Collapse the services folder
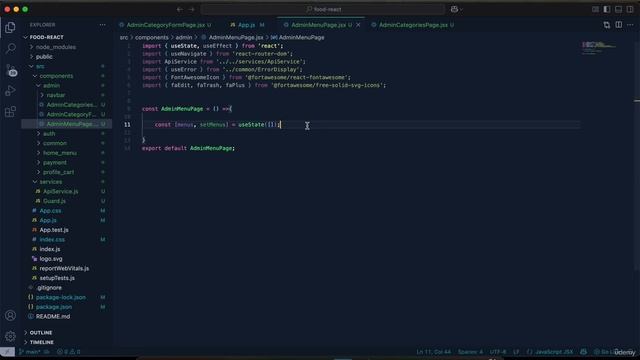 click(x=51, y=182)
